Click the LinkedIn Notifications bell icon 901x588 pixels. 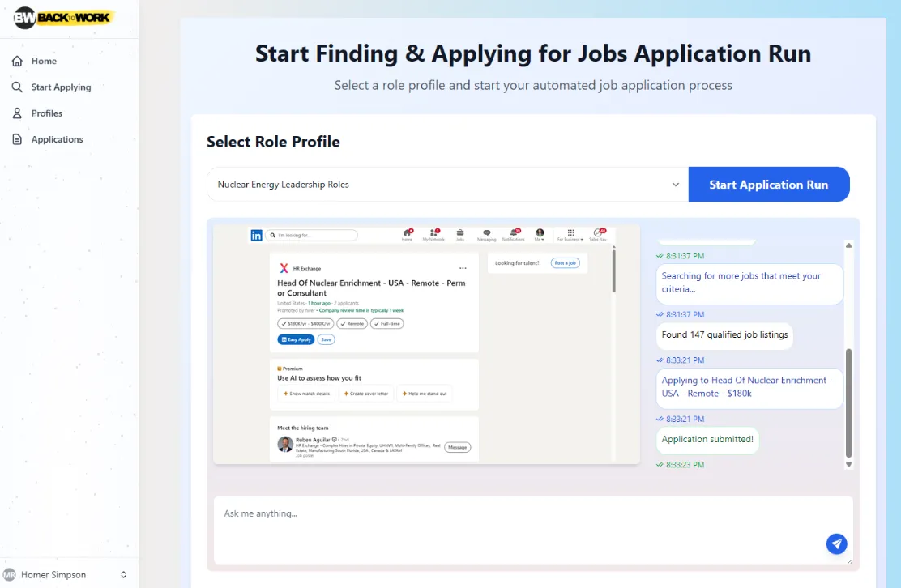click(514, 232)
